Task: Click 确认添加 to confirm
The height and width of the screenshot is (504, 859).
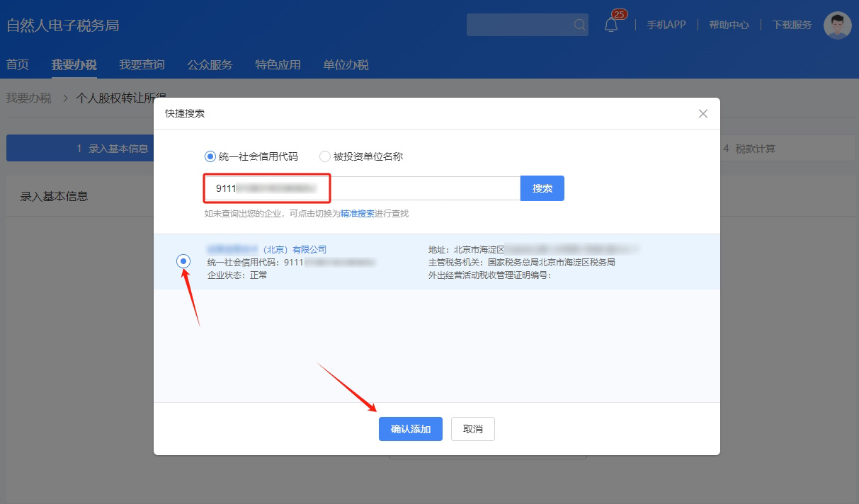Action: pos(410,429)
